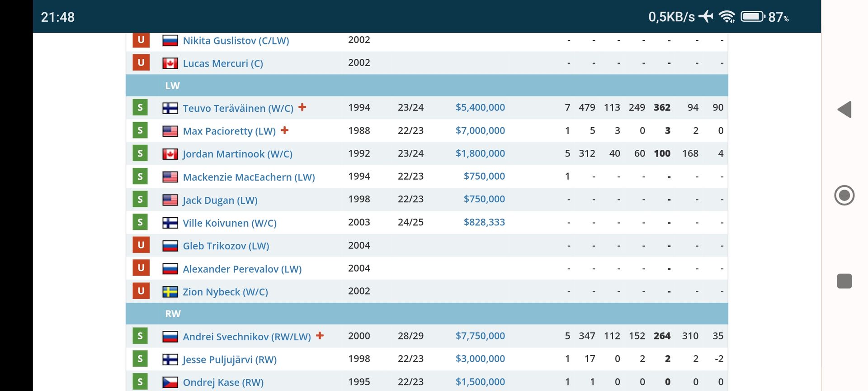This screenshot has width=868, height=391.
Task: Click the orange U badge for Gleb Trikozov
Action: pos(141,245)
